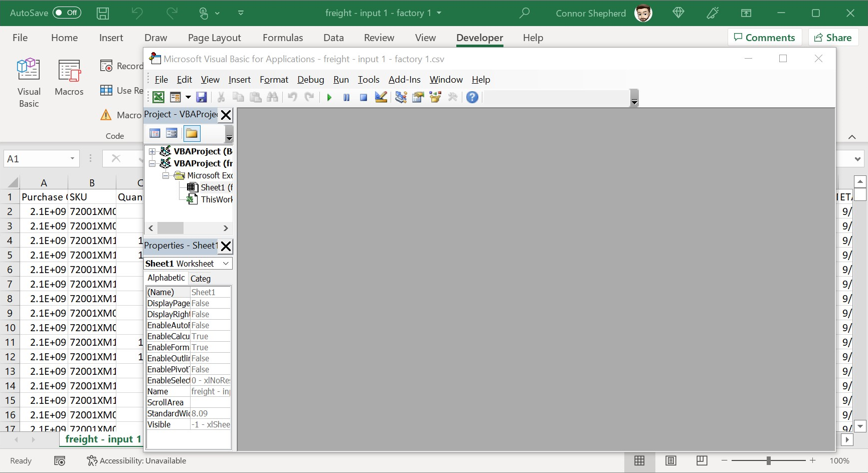Screen dimensions: 868x473
Task: Click Visual Basic button in ribbon
Action: [29, 83]
